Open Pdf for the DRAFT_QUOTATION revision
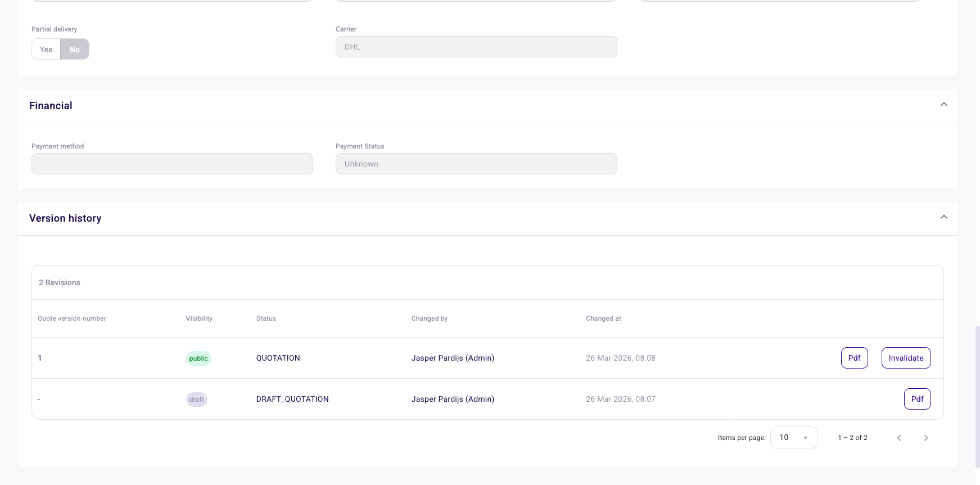 [917, 399]
